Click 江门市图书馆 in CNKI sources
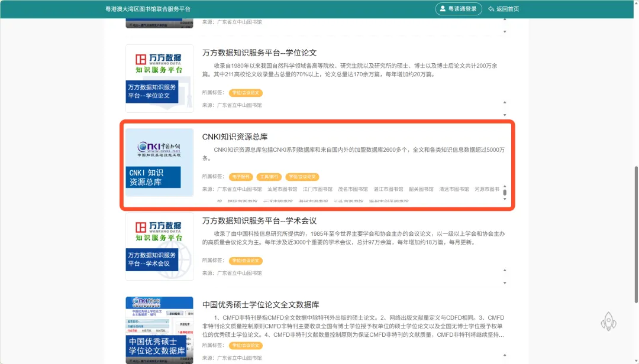 coord(318,189)
